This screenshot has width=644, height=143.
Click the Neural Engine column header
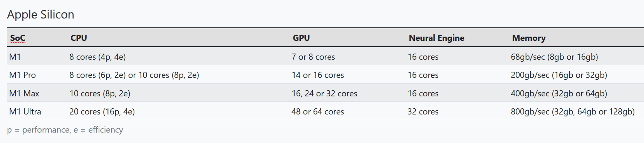tap(436, 38)
